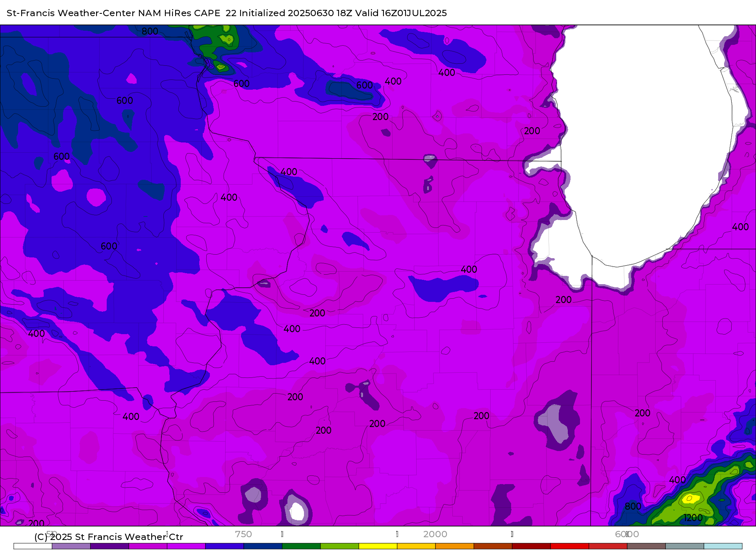Image resolution: width=756 pixels, height=551 pixels.
Task: Choose the pale blue legend swatch
Action: (x=723, y=546)
